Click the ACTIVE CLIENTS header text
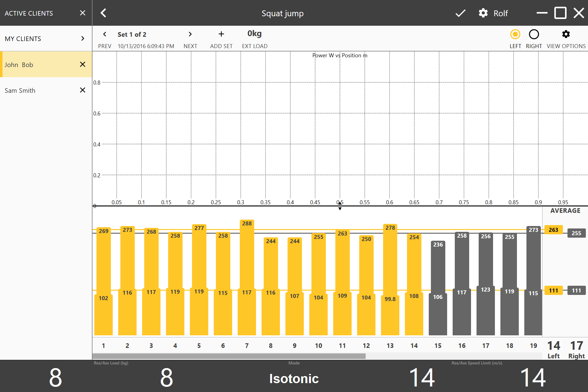The width and height of the screenshot is (588, 392). tap(29, 13)
